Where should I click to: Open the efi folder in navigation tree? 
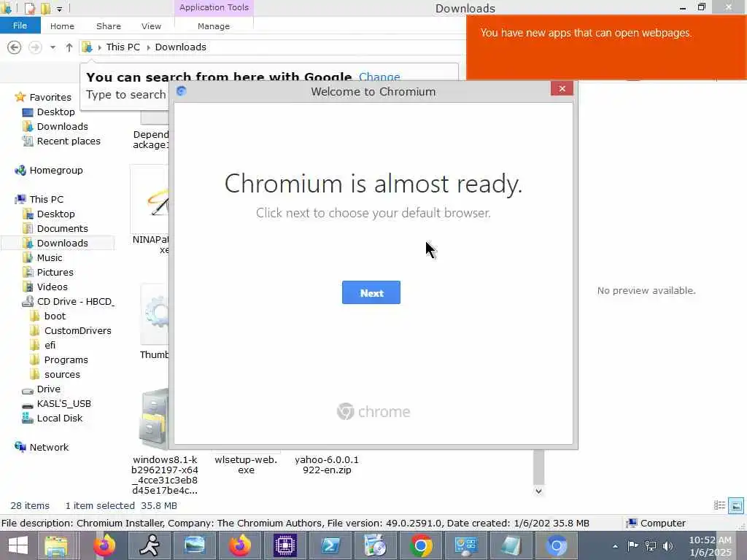(50, 345)
